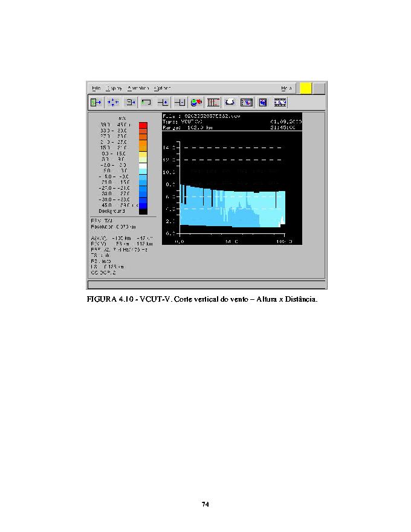The height and width of the screenshot is (532, 411).
Task: Click the 'Resolution' info line
Action: point(113,227)
